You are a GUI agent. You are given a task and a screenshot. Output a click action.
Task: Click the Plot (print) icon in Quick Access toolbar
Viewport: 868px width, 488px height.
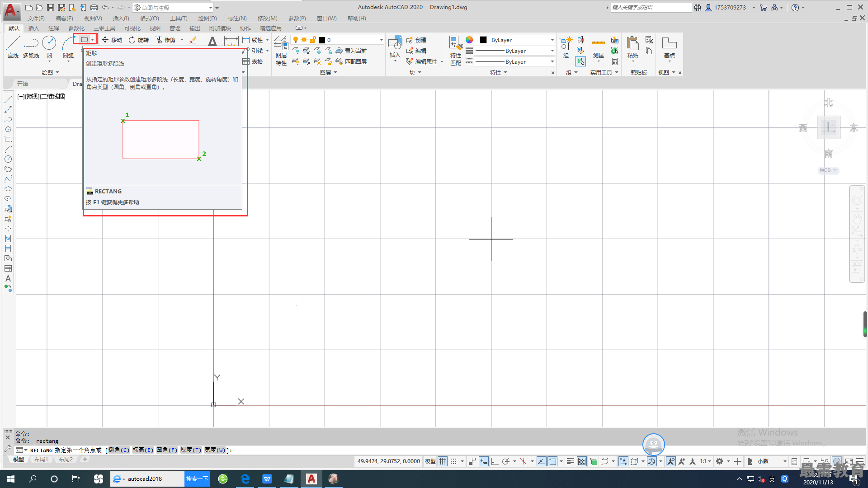94,8
